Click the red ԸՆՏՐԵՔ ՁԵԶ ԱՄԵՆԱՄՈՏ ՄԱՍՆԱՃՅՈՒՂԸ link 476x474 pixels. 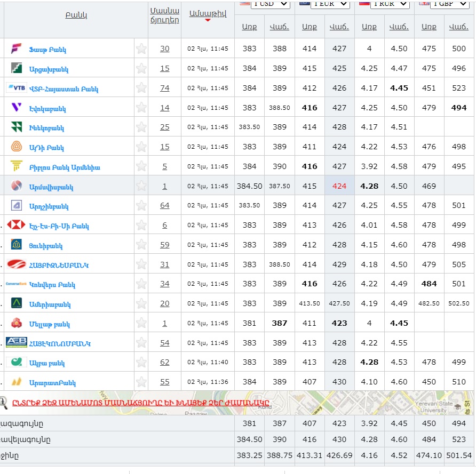pyautogui.click(x=140, y=403)
